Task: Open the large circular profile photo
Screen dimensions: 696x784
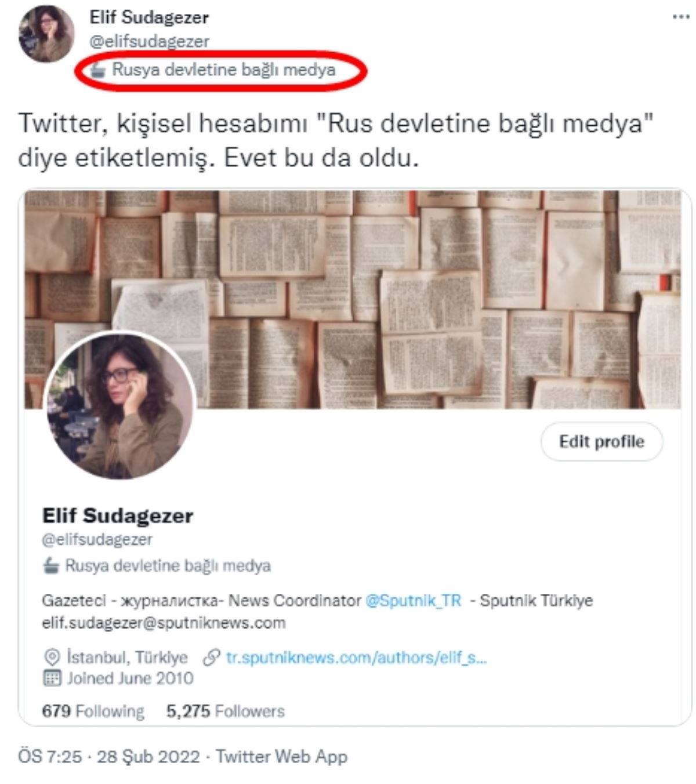Action: tap(121, 406)
